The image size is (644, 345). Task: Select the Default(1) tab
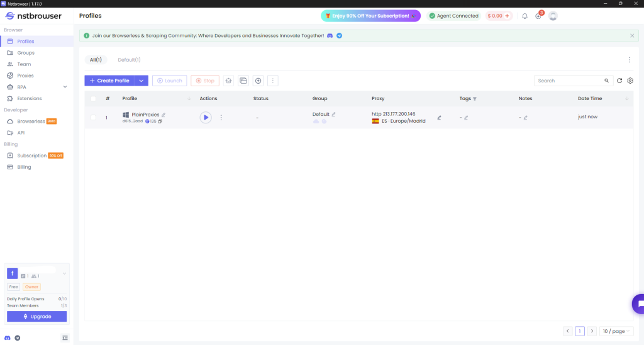[129, 60]
